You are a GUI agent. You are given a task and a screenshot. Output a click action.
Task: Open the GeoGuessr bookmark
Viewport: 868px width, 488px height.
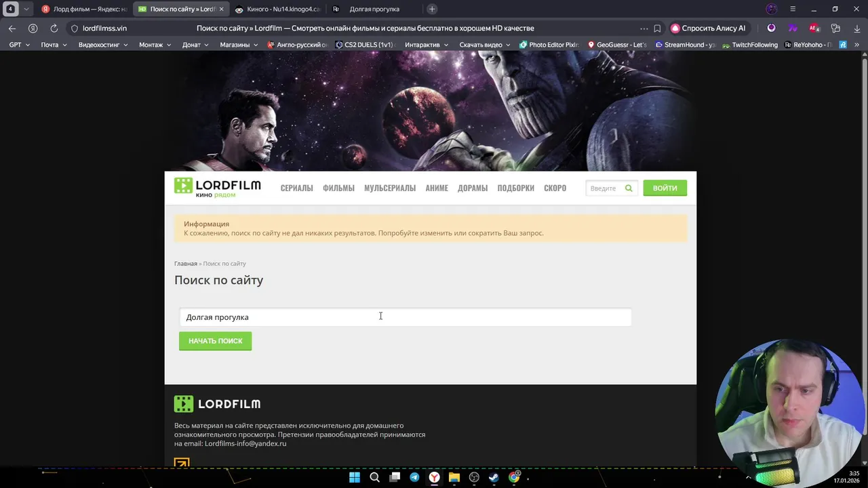[x=616, y=45]
